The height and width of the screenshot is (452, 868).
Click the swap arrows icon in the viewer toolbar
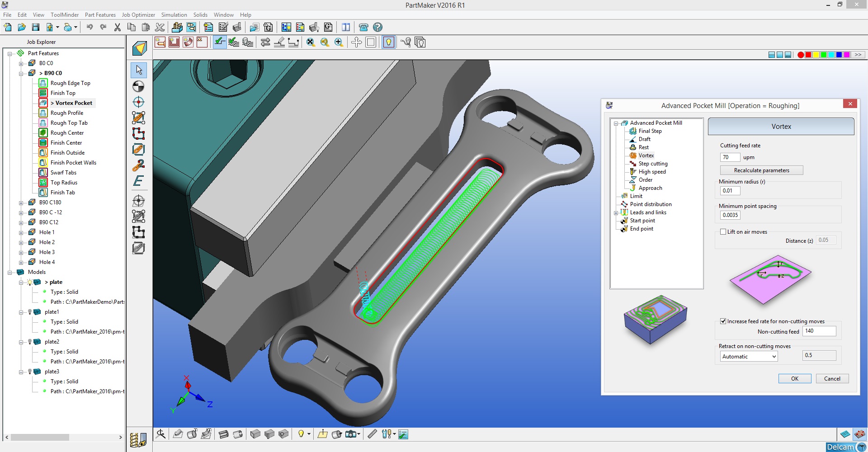click(265, 42)
